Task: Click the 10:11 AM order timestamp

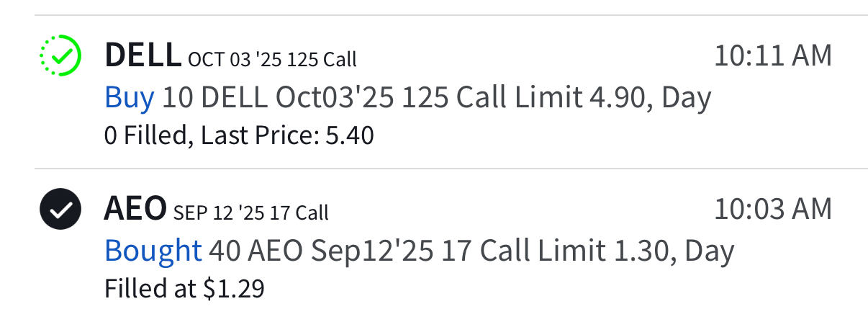Action: click(x=772, y=55)
